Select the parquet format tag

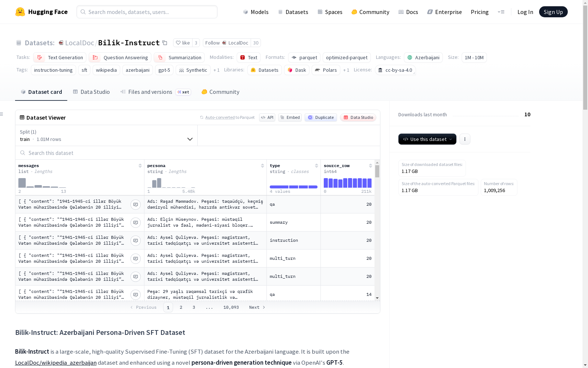pos(304,57)
